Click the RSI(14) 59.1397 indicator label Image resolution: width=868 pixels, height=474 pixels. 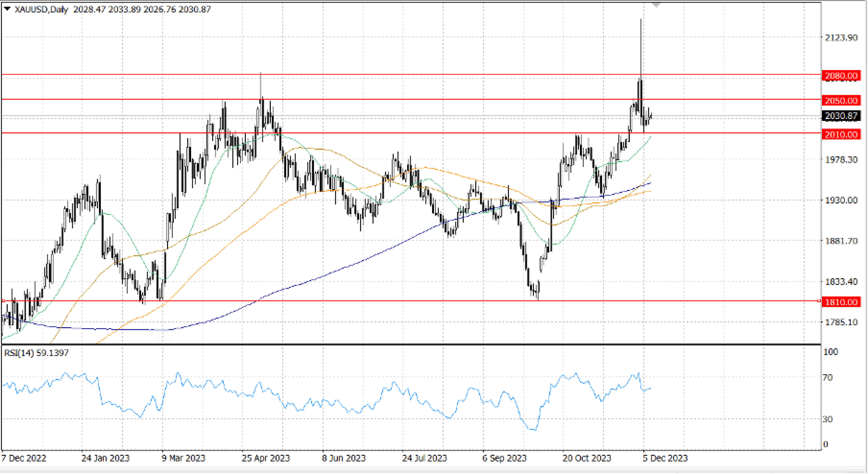36,353
